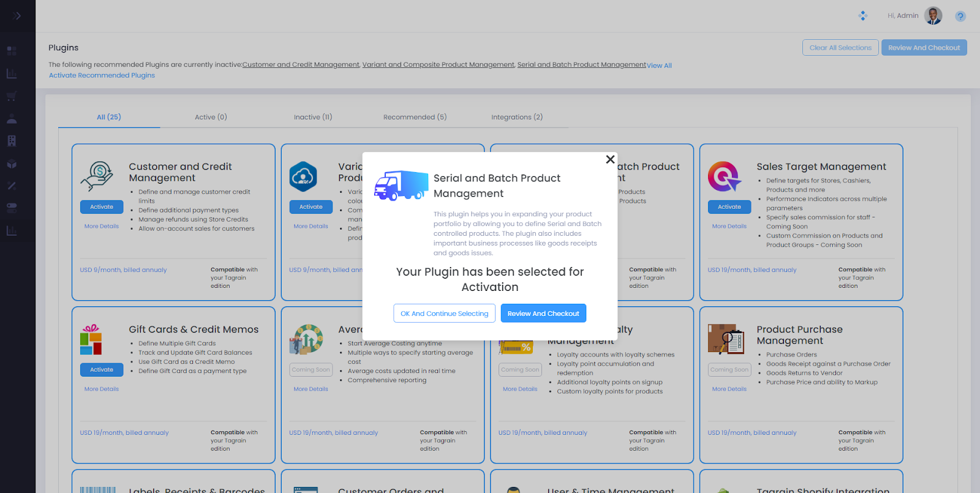
Task: Open More Details for Customer and Credit Management
Action: 102,227
